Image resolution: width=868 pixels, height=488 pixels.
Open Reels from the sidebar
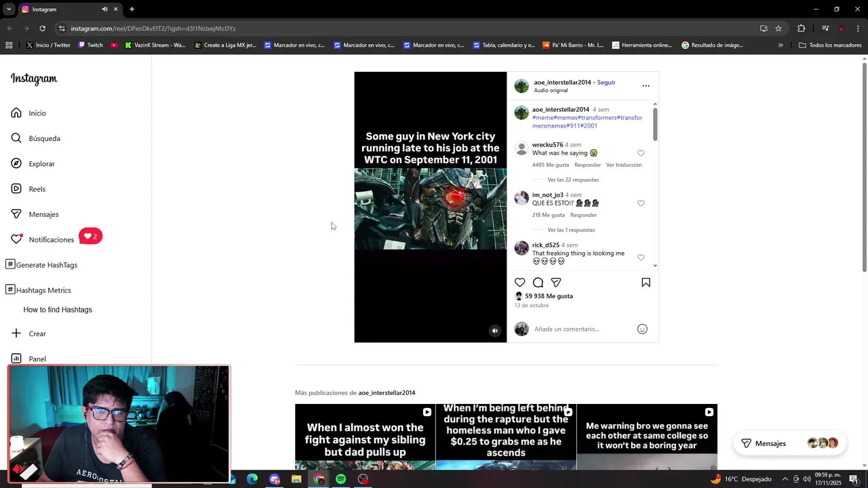pyautogui.click(x=28, y=189)
